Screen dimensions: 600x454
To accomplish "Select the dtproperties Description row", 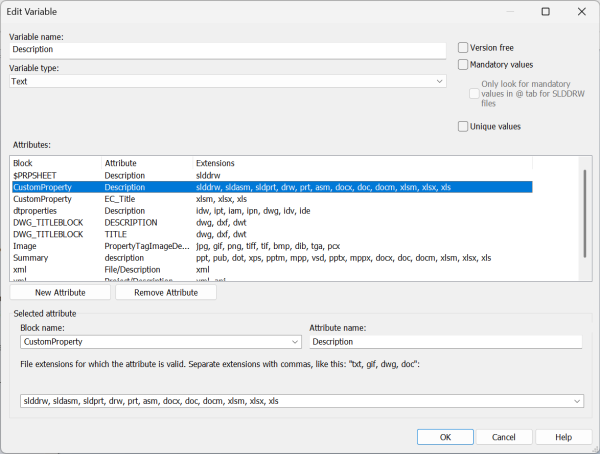I will [272, 211].
